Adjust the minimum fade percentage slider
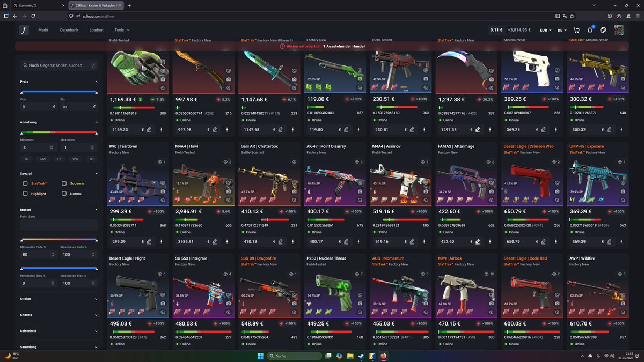The width and height of the screenshot is (644, 362). click(21, 240)
